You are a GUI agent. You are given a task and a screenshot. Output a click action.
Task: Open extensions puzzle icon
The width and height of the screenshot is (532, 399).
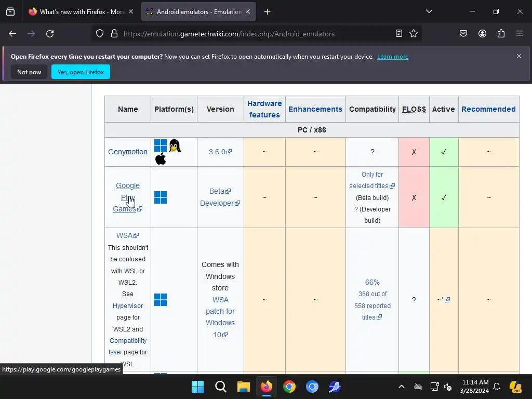point(501,33)
